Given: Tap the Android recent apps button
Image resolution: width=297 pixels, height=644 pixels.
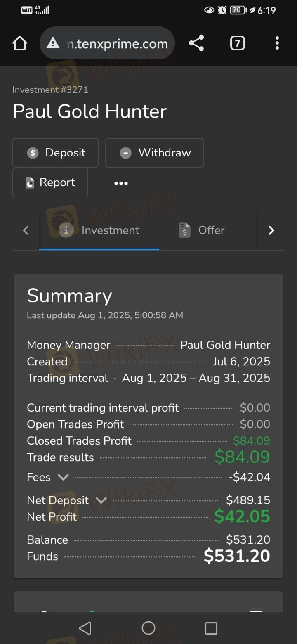Looking at the screenshot, I should [211, 628].
